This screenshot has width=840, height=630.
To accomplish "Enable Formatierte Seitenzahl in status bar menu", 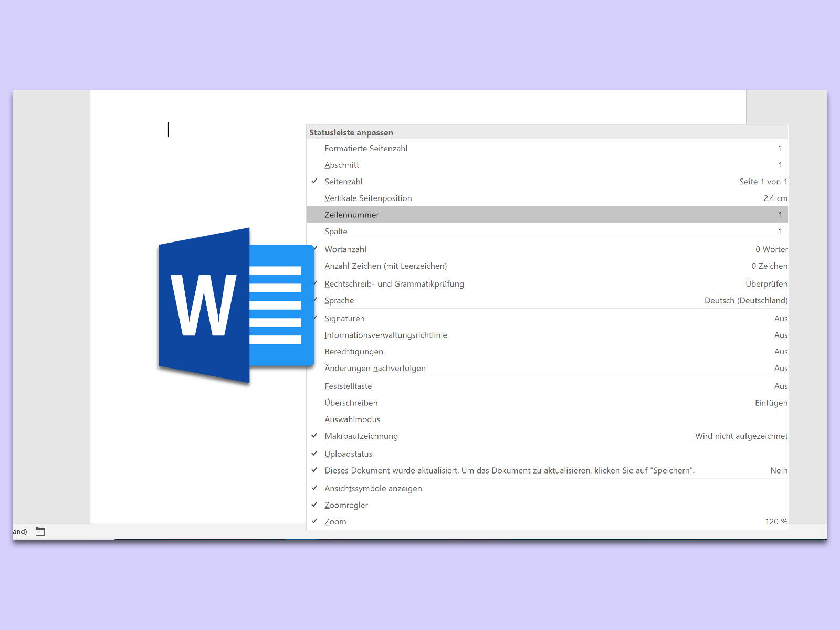I will tap(547, 149).
